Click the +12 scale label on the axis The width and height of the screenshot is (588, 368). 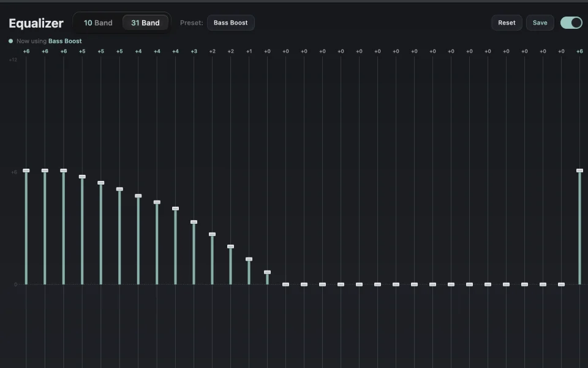click(x=13, y=59)
